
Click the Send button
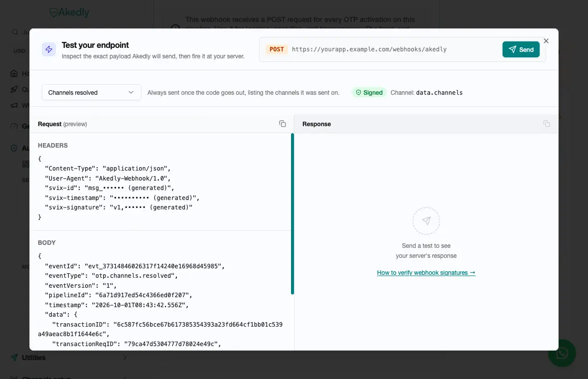tap(521, 49)
